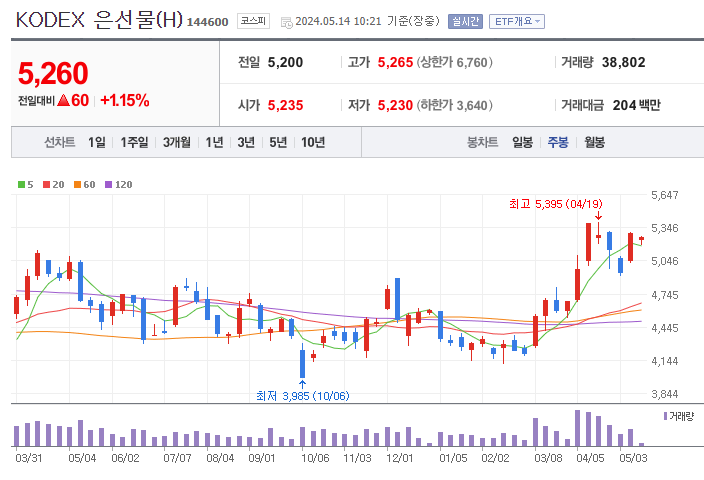
Task: Click the 전일 5,200 previous close value
Action: point(285,62)
